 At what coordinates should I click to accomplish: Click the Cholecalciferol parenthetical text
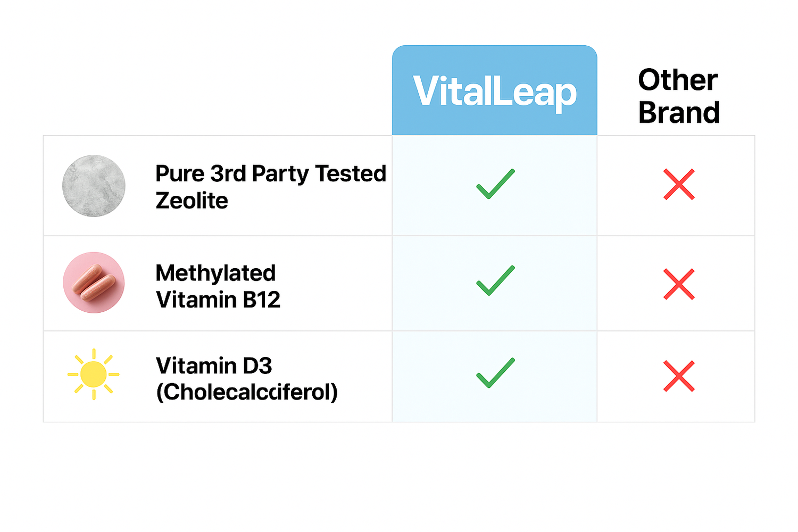point(247,392)
